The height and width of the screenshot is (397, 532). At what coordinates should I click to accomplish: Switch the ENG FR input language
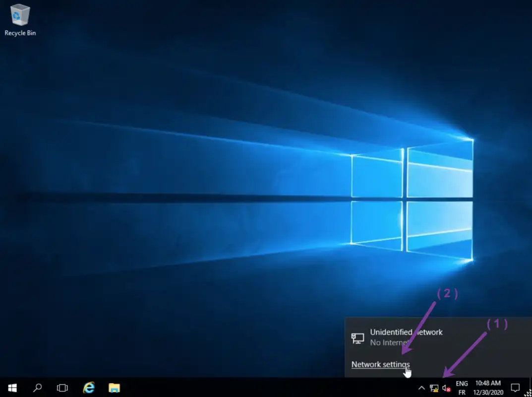pyautogui.click(x=462, y=388)
